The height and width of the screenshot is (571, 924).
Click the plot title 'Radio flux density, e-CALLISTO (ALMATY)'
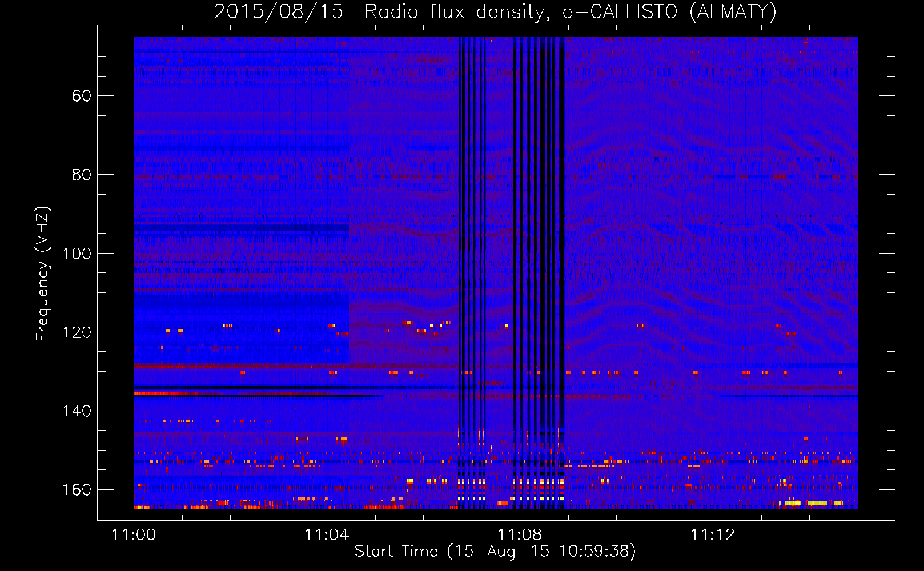pyautogui.click(x=571, y=11)
